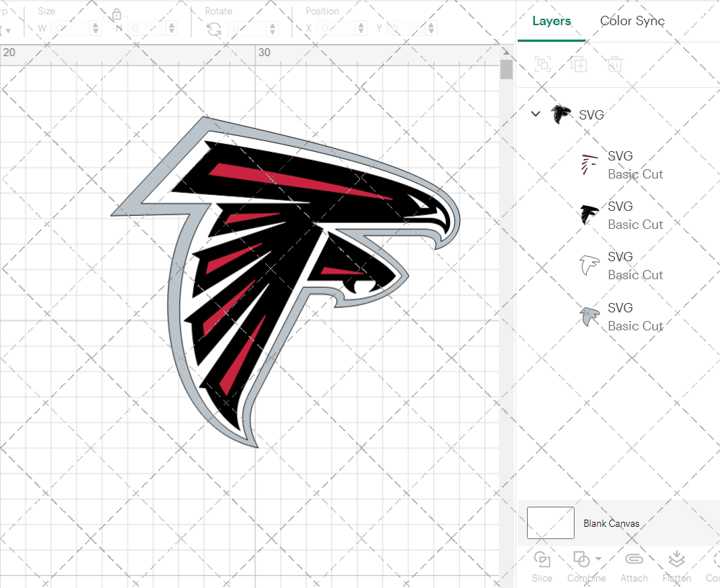Click the Position Y input field
The image size is (720, 588).
coord(407,29)
